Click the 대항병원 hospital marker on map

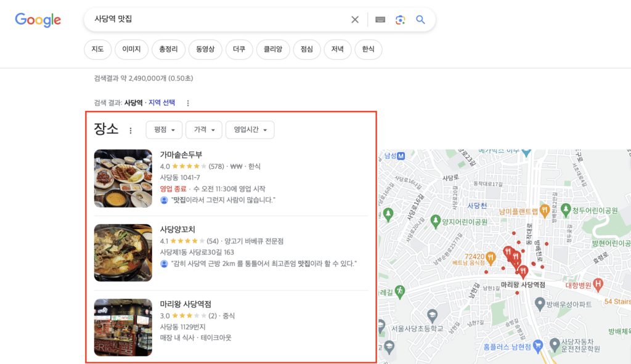(x=598, y=285)
